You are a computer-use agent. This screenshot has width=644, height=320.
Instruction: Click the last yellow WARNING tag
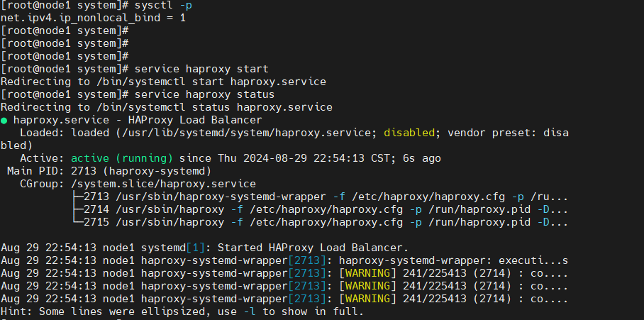tap(368, 299)
